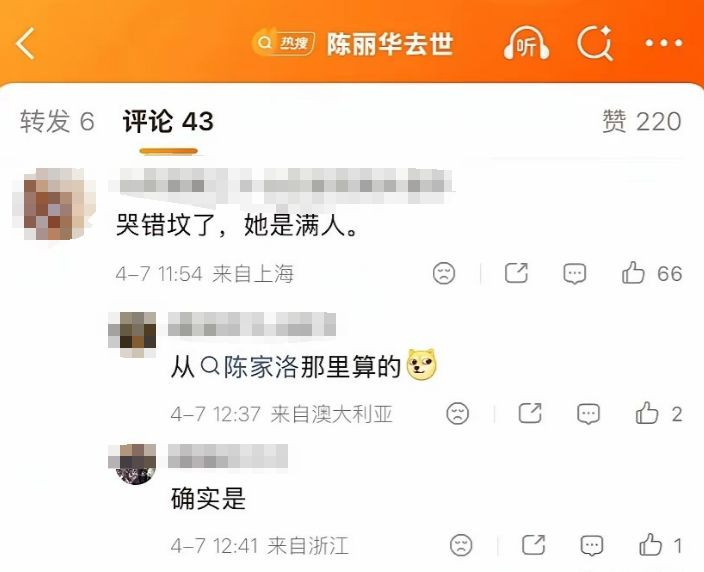Image resolution: width=704 pixels, height=572 pixels.
Task: Tap the back arrow in the header
Action: click(x=26, y=44)
